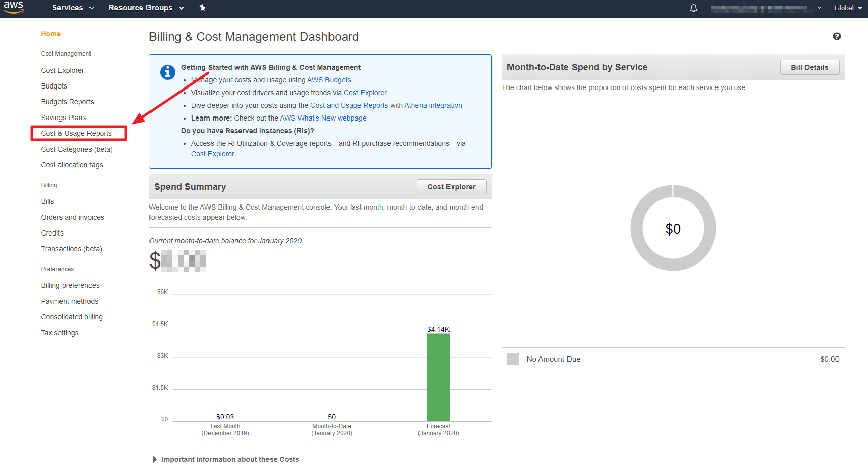Click the $0 donut chart
868x468 pixels.
[673, 228]
